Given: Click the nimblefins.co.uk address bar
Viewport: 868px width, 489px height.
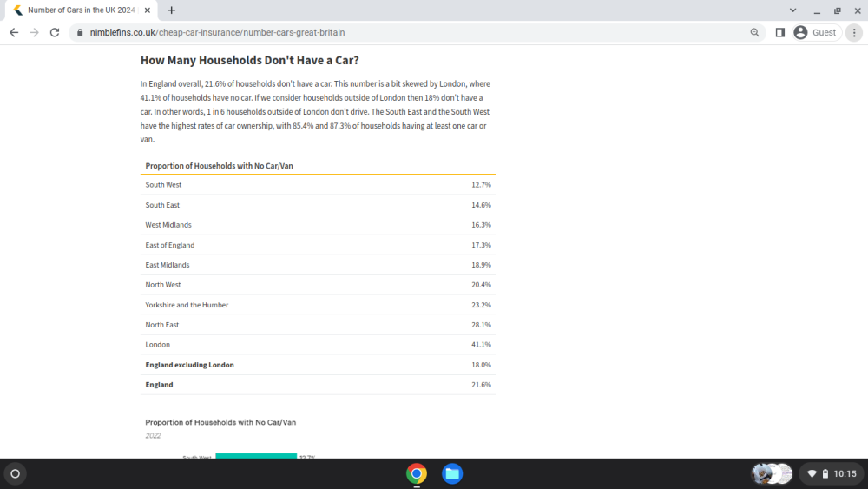Looking at the screenshot, I should coord(410,33).
